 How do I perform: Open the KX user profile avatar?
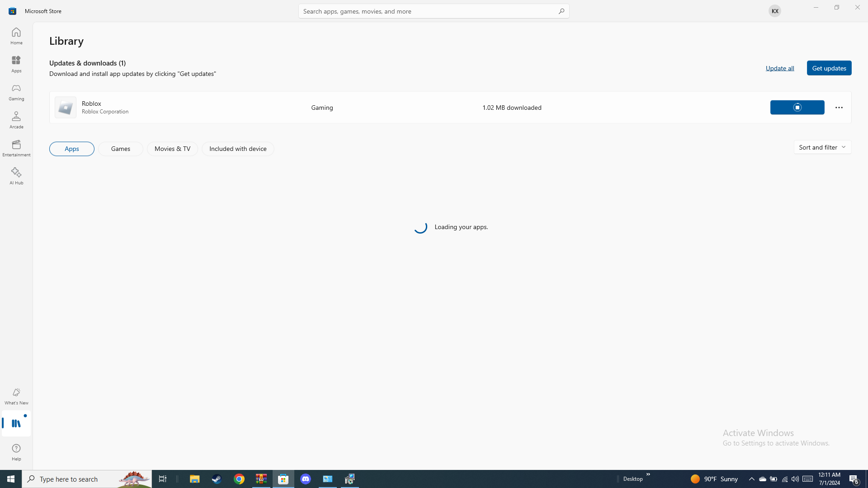pos(774,11)
